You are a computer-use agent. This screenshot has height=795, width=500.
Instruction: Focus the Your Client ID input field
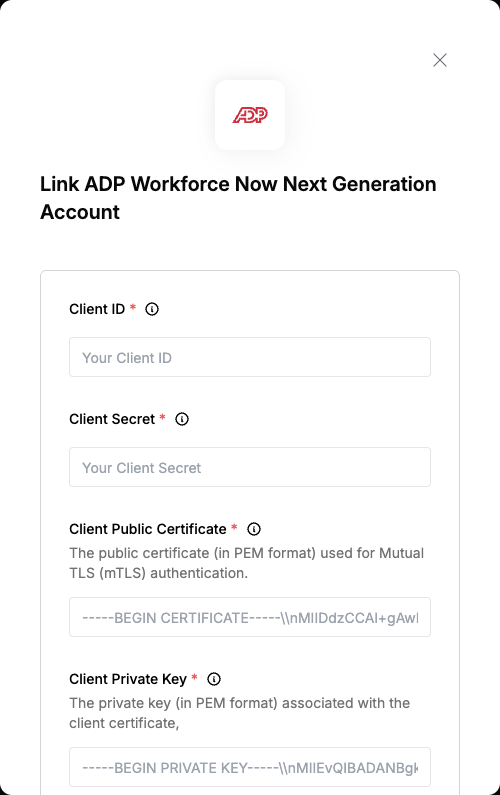click(x=250, y=357)
